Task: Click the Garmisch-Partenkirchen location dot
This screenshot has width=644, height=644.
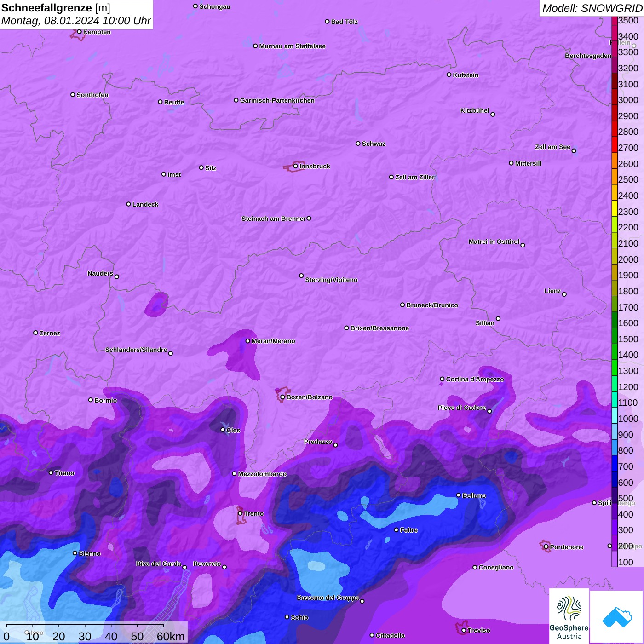Action: click(236, 100)
